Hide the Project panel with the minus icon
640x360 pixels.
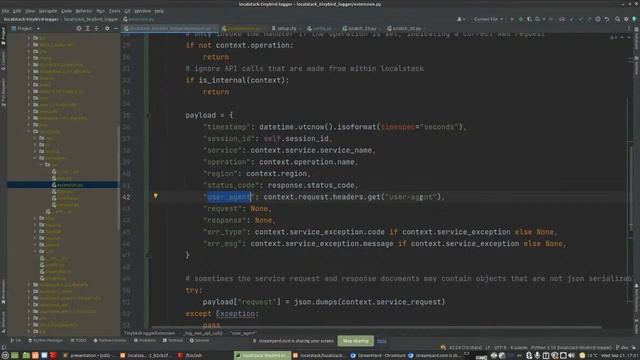tap(116, 29)
